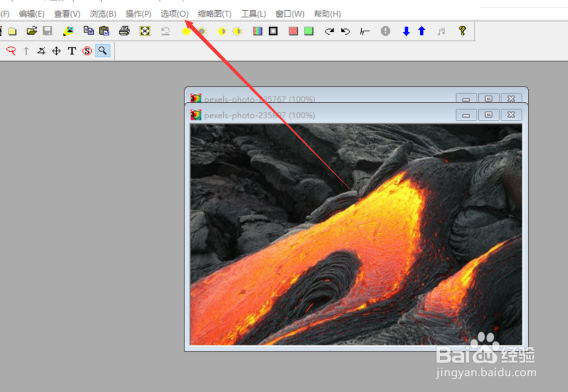Click the grayed-out music note icon
568x392 pixels.
pyautogui.click(x=441, y=31)
